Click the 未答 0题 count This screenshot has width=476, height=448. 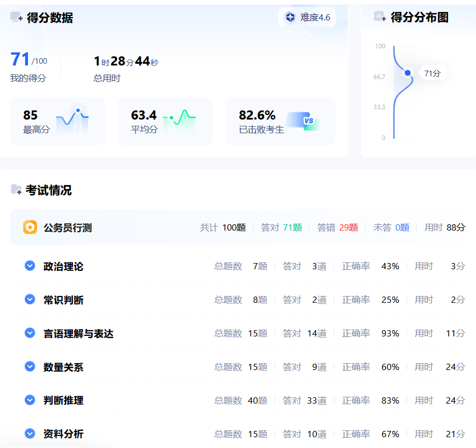(x=402, y=228)
